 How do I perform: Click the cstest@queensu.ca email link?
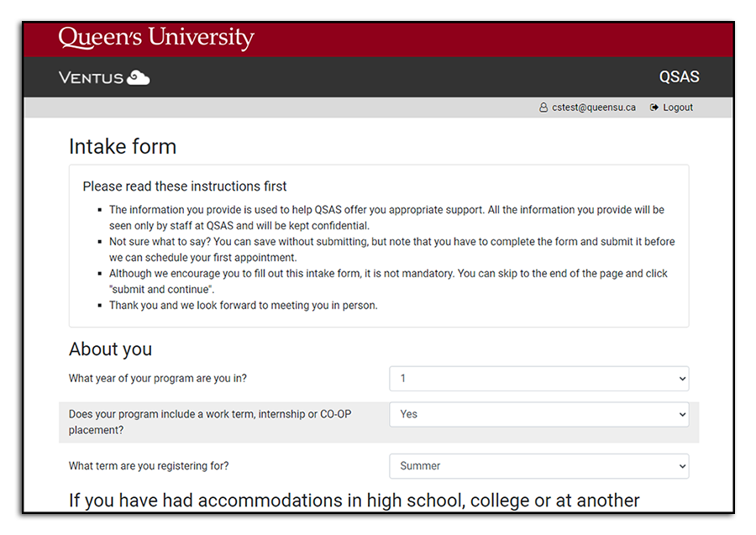coord(593,108)
